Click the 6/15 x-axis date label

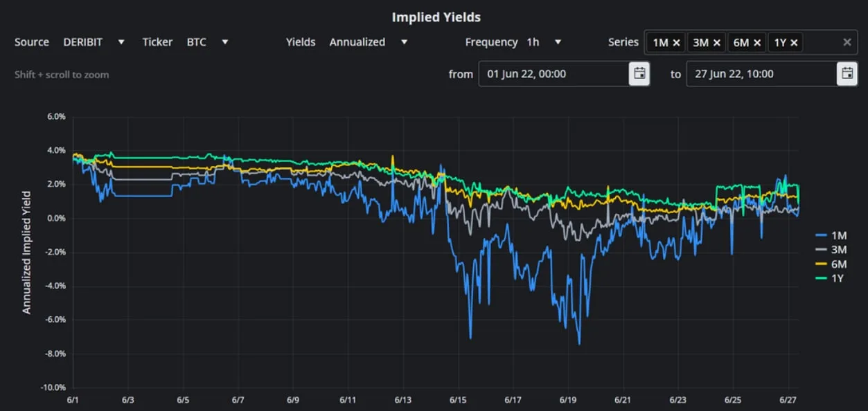pyautogui.click(x=458, y=401)
